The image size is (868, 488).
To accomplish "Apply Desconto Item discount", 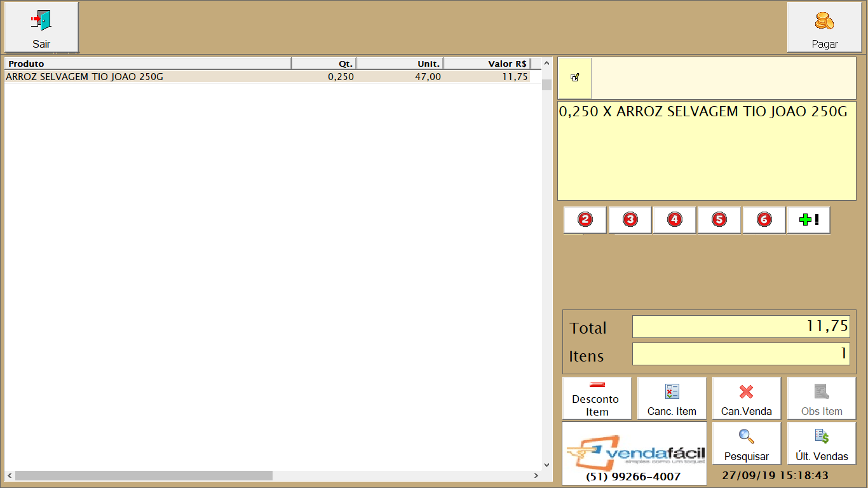I will tap(597, 398).
